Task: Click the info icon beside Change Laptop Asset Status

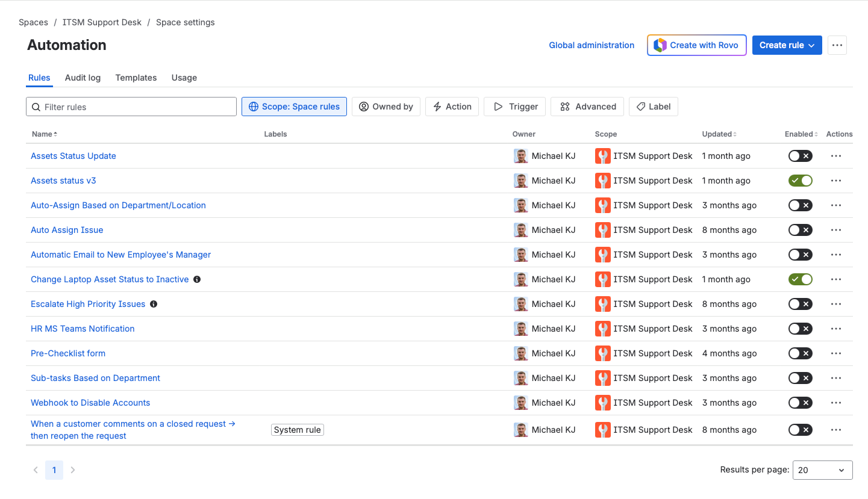Action: tap(197, 279)
